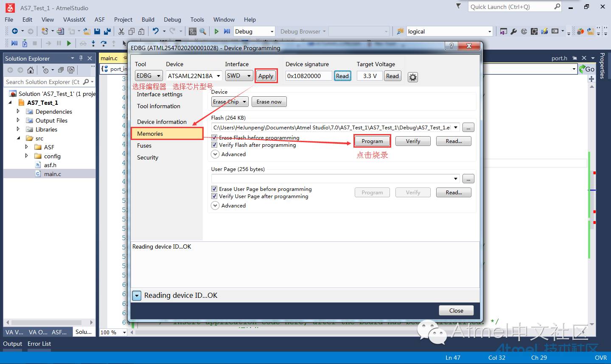Click the Quick Launch search box
This screenshot has width=611, height=364.
point(515,7)
